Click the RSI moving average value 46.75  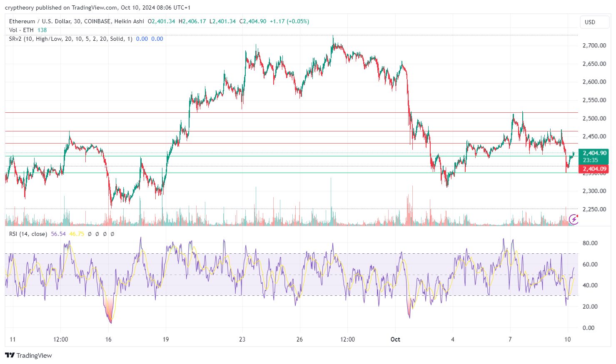(77, 234)
